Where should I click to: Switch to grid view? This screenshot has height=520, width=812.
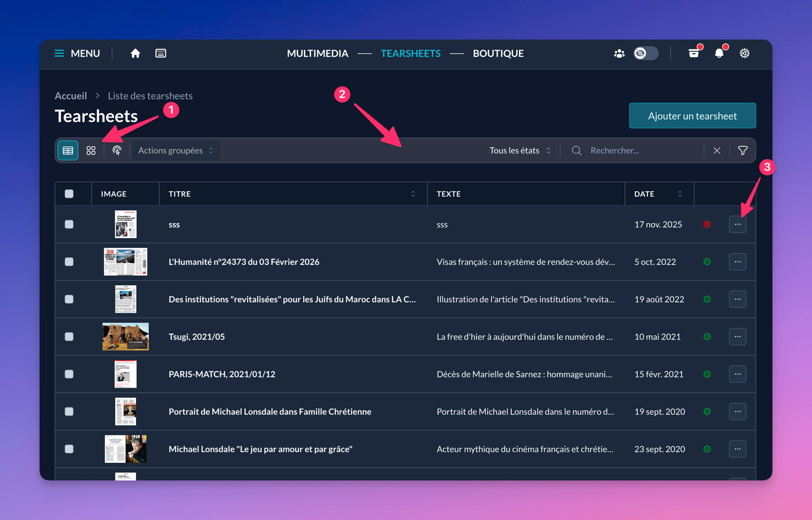click(x=91, y=151)
